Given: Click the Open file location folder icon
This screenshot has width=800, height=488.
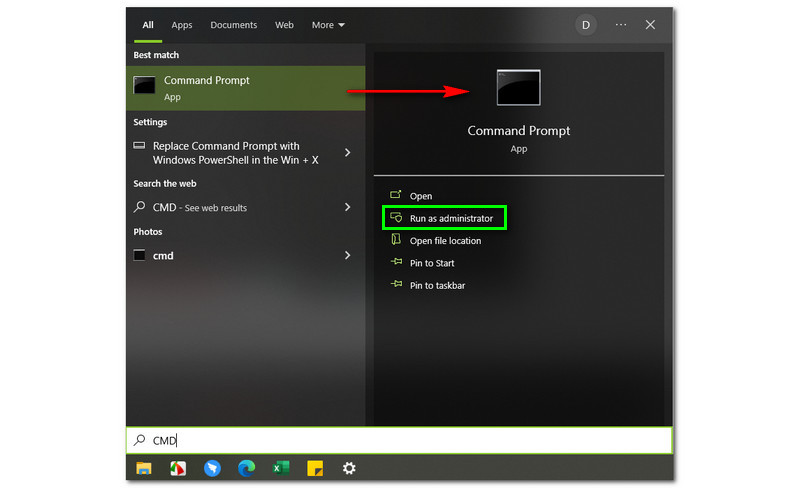Looking at the screenshot, I should (396, 241).
